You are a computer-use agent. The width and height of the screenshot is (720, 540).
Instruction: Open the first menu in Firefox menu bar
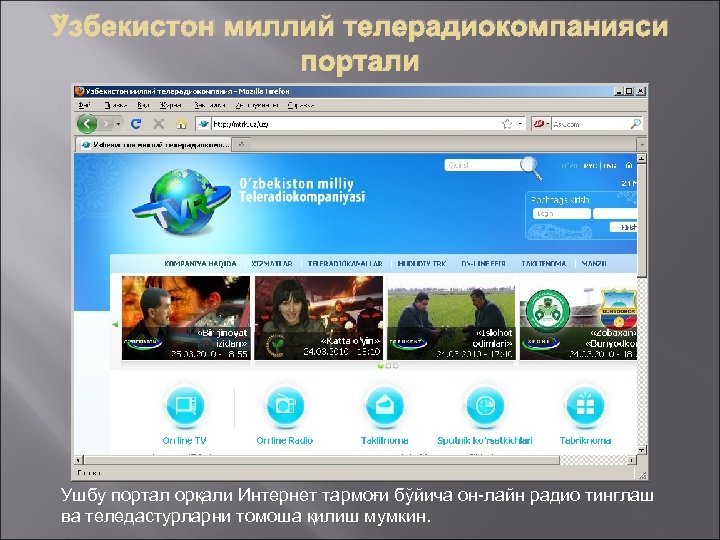pos(84,105)
